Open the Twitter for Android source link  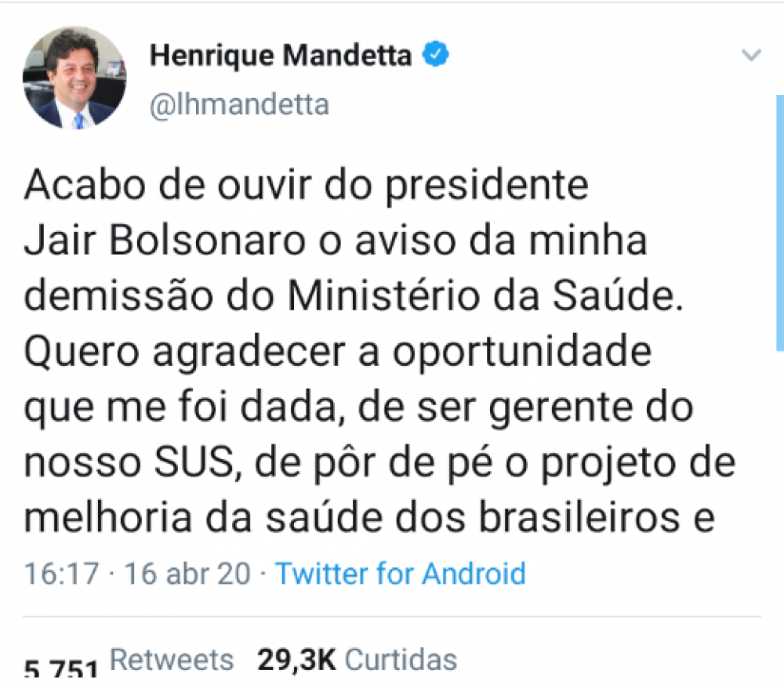400,574
